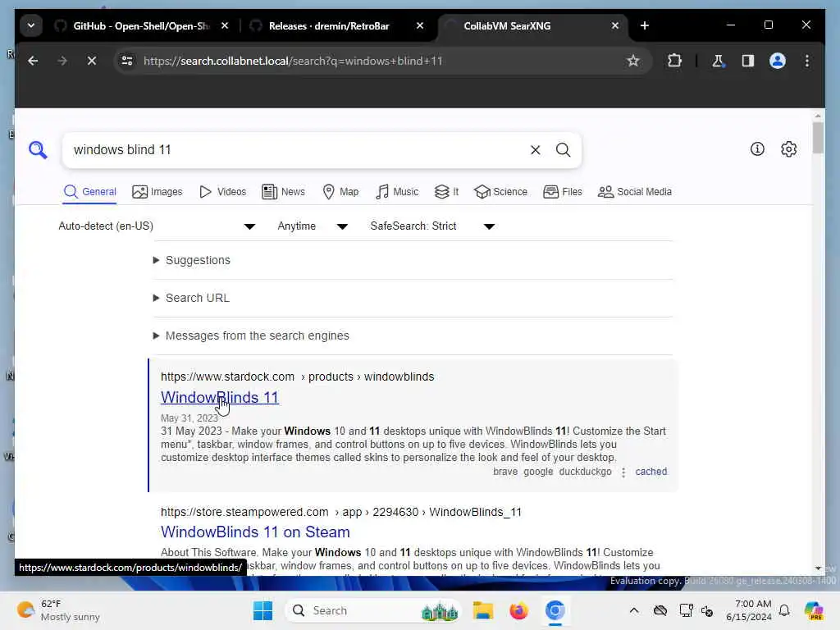The width and height of the screenshot is (840, 630).
Task: Open the info about page icon
Action: pos(757,149)
